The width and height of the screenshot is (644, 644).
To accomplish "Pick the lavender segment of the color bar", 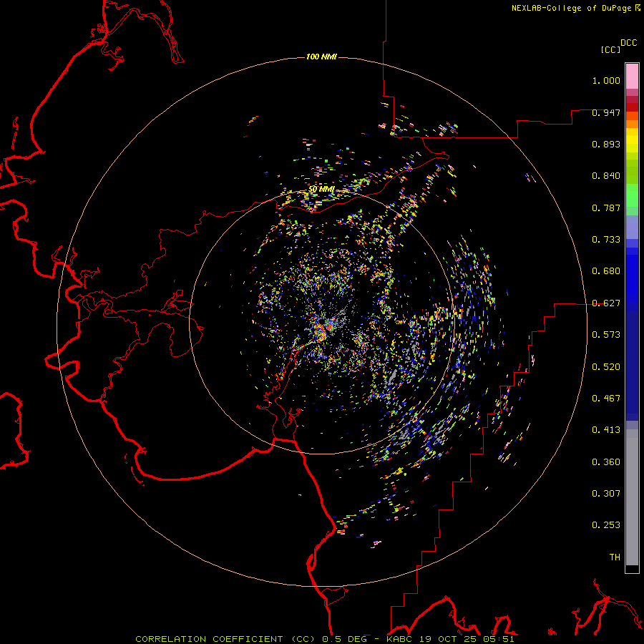I will pos(632,228).
